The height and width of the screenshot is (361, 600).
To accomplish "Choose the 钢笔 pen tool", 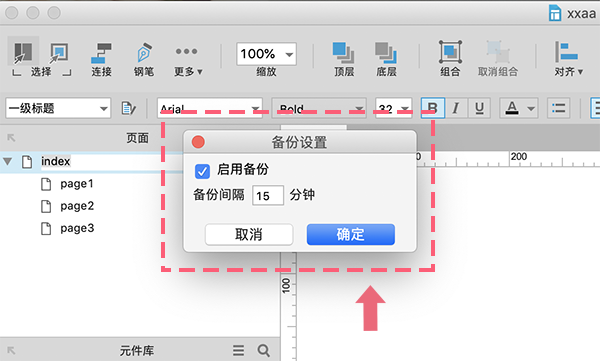I will (x=143, y=59).
